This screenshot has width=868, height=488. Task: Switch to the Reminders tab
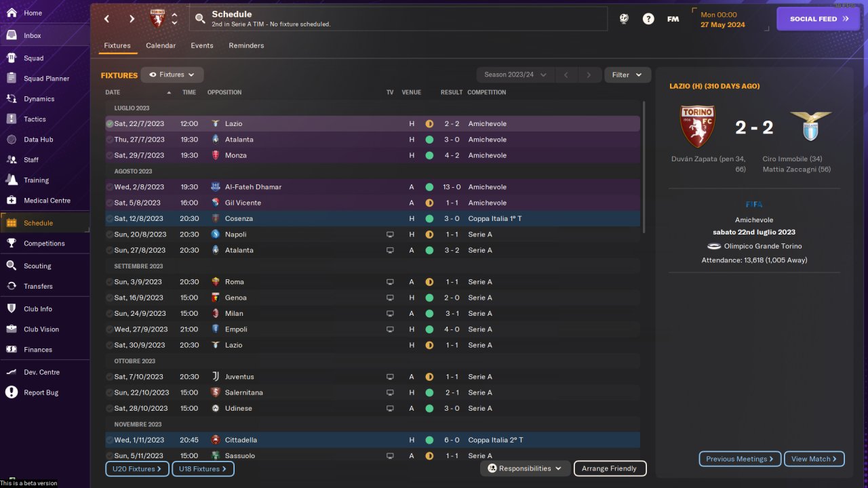click(x=246, y=45)
